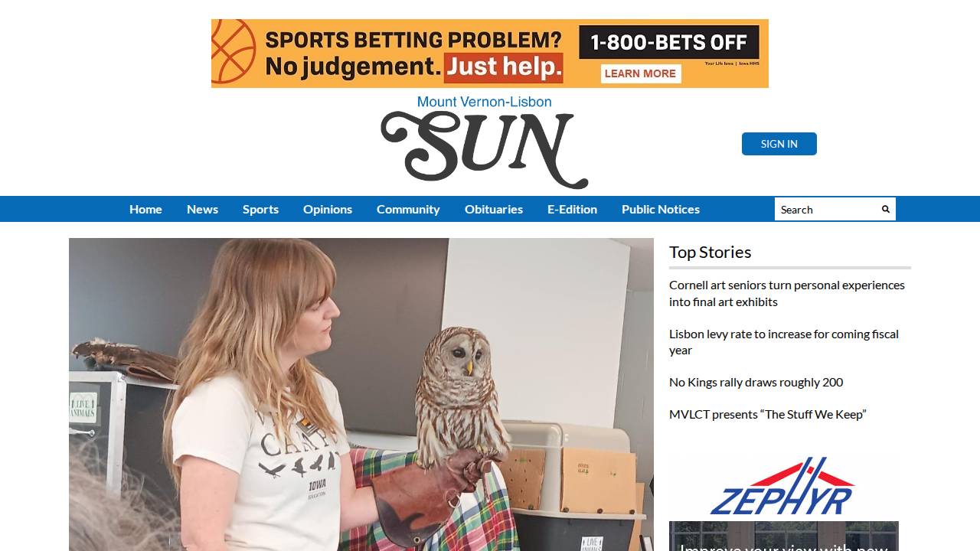Go to the Home menu item
The image size is (980, 551).
pos(145,209)
